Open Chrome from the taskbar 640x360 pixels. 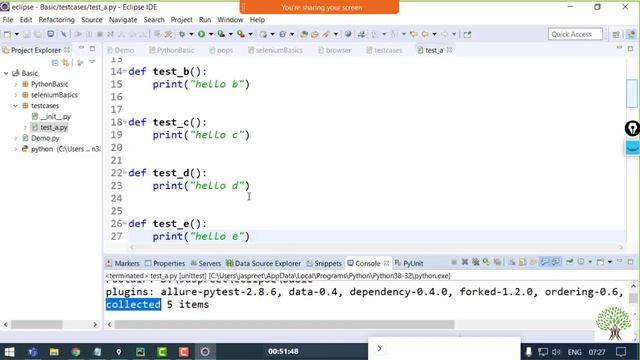(76, 351)
